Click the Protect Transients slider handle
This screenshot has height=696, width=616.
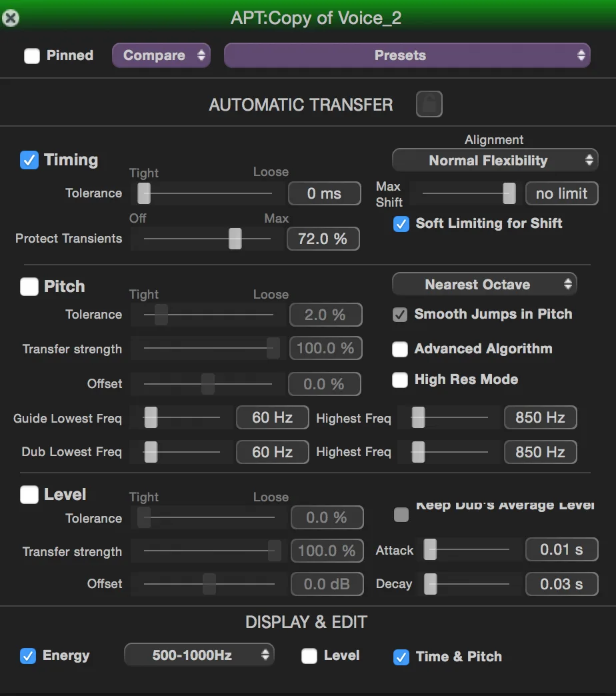235,239
